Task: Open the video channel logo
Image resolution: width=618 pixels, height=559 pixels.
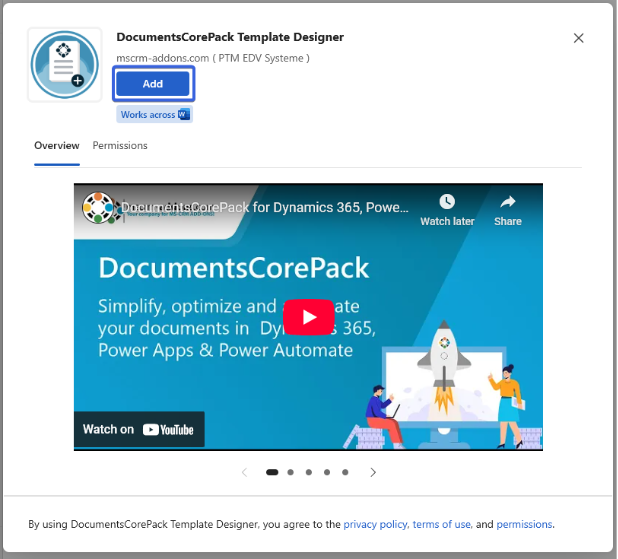Action: click(x=99, y=207)
